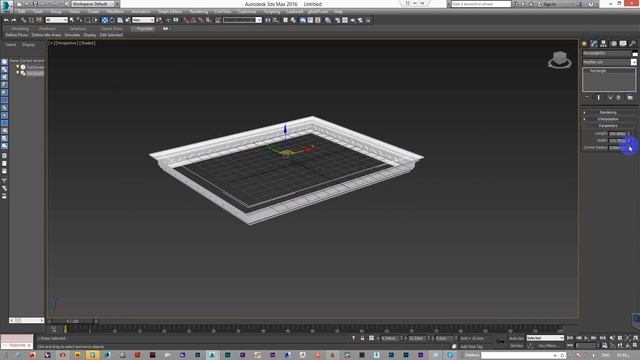Open the Workspace Default dropdown

tap(93, 4)
